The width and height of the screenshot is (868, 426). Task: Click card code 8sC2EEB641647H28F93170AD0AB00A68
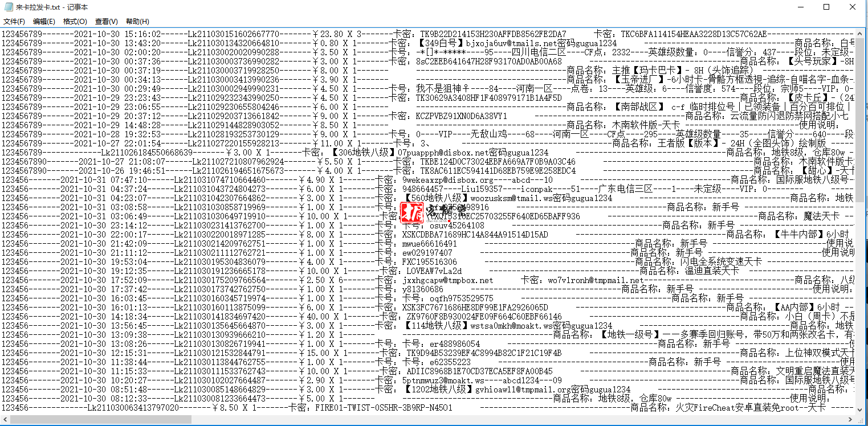pyautogui.click(x=488, y=62)
